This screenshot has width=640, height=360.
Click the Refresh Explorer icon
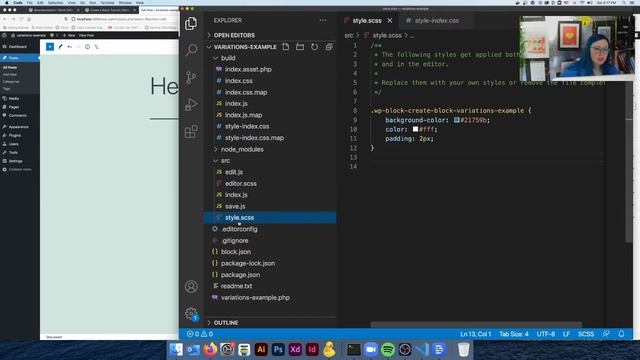tap(314, 47)
